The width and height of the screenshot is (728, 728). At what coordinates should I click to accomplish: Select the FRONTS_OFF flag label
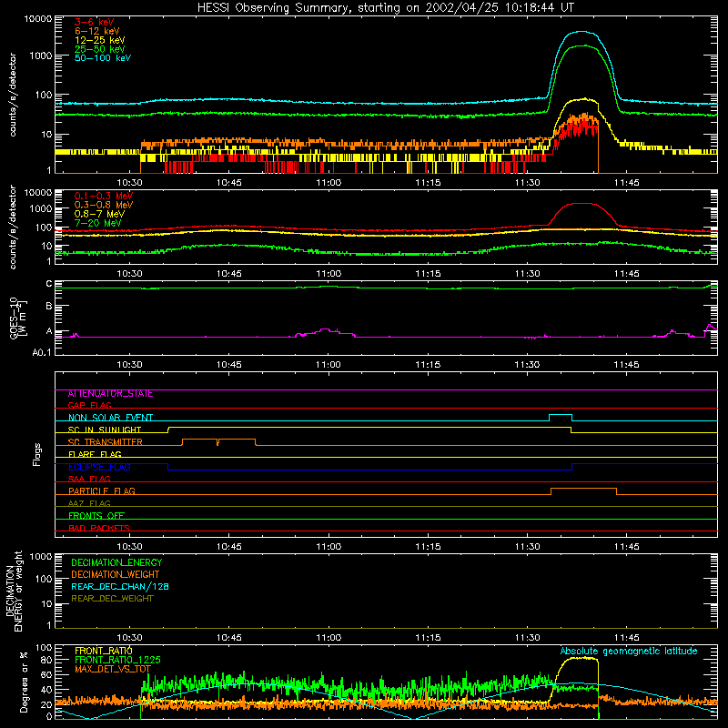tap(96, 516)
